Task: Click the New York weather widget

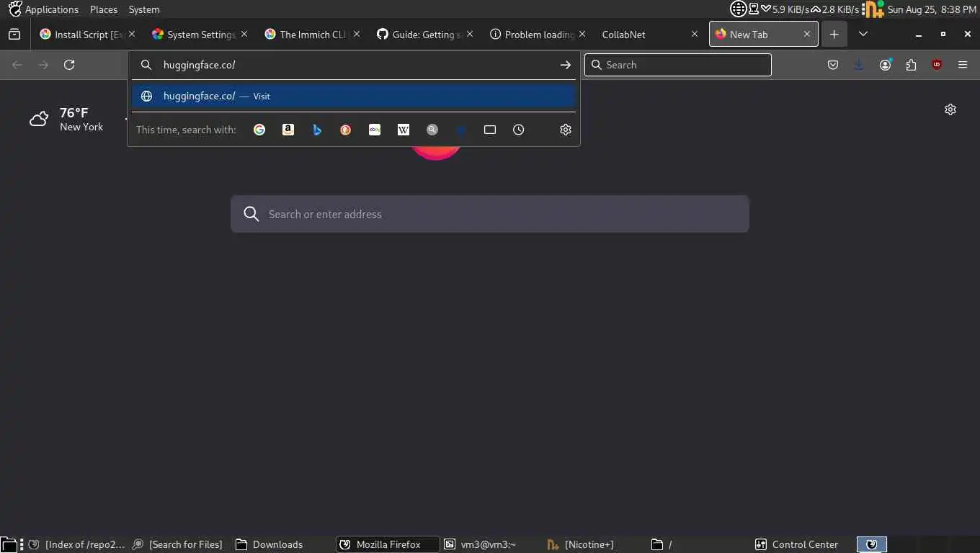Action: 66,119
